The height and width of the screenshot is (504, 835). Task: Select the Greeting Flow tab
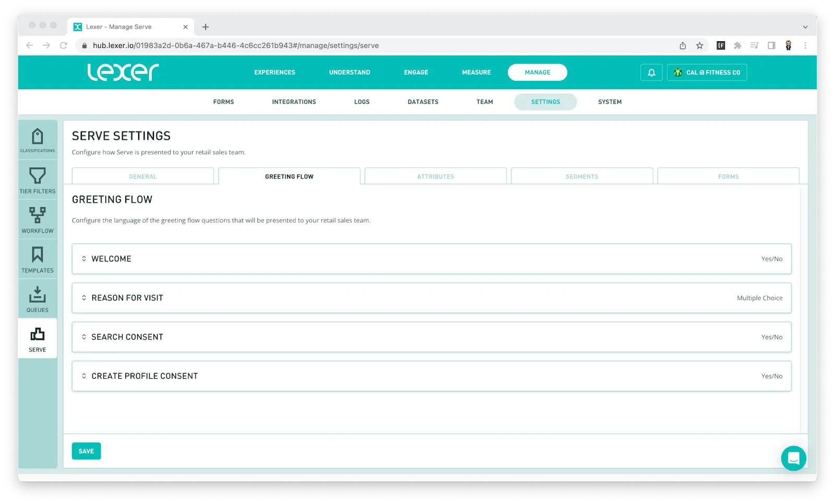tap(289, 176)
